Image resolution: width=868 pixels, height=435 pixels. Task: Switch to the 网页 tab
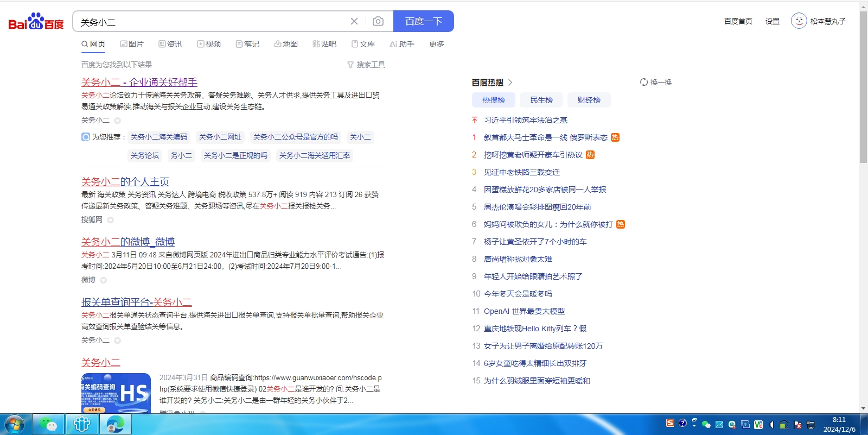pos(93,44)
